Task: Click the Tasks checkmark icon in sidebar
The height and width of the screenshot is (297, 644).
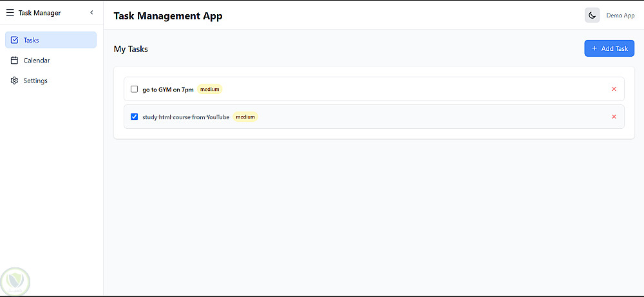Action: [x=15, y=40]
